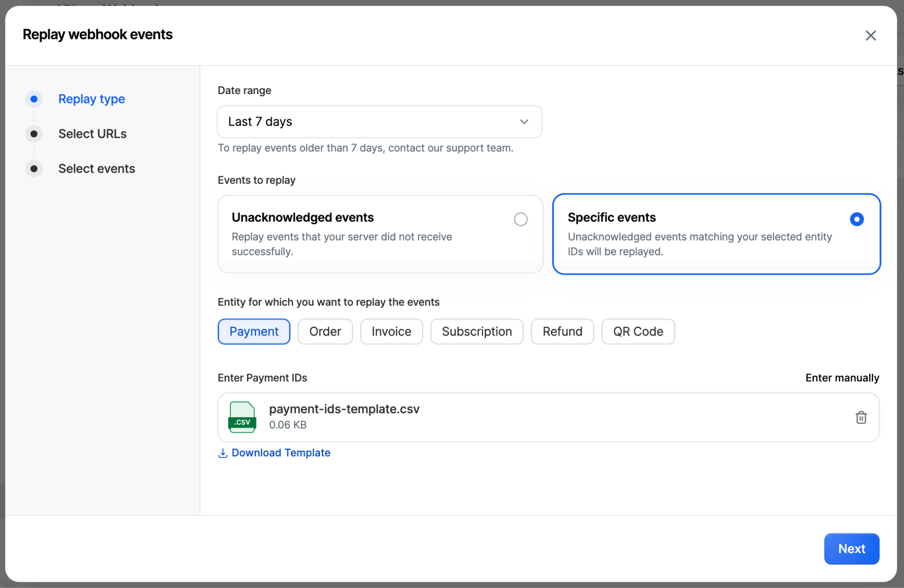Choose the Payment entity chip
The image size is (904, 588).
tap(254, 332)
